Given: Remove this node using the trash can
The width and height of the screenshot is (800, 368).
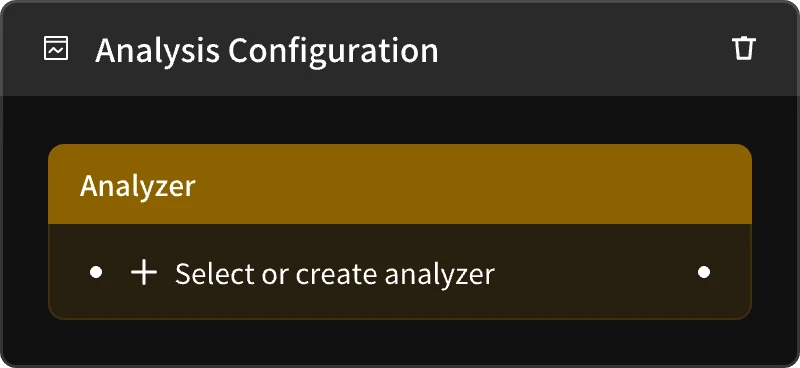Looking at the screenshot, I should [743, 49].
